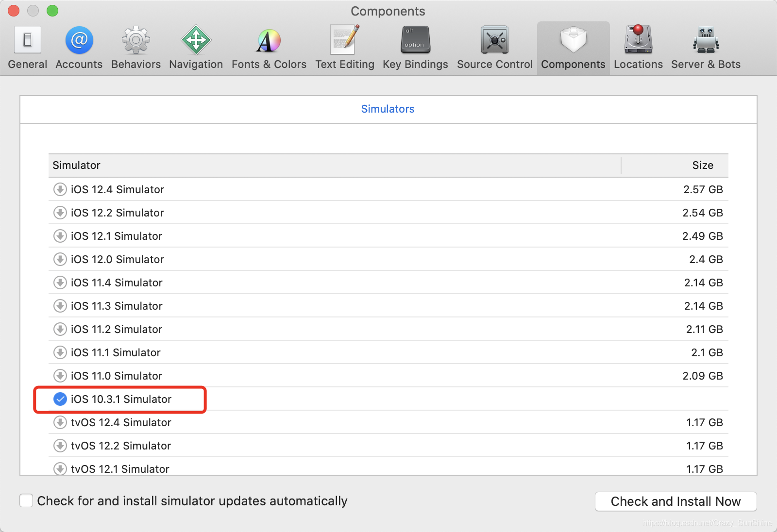
Task: Open the Source Control pane
Action: point(495,48)
